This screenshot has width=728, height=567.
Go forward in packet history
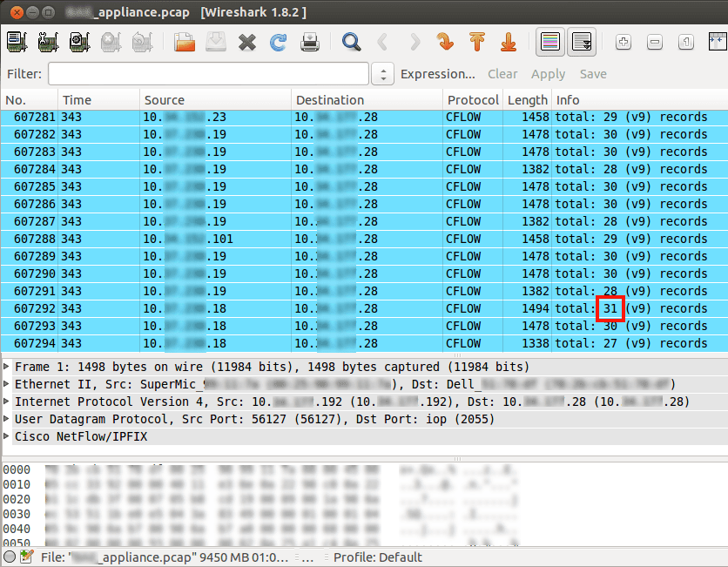[x=415, y=42]
